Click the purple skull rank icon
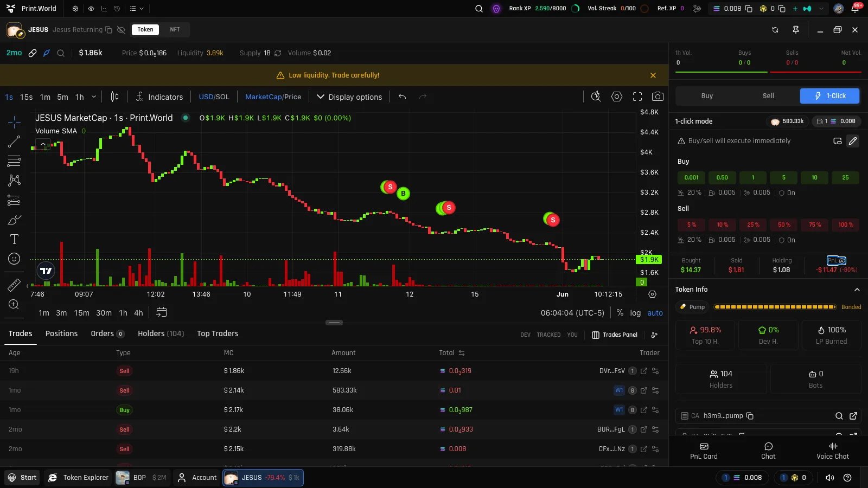The width and height of the screenshot is (868, 488). click(496, 9)
